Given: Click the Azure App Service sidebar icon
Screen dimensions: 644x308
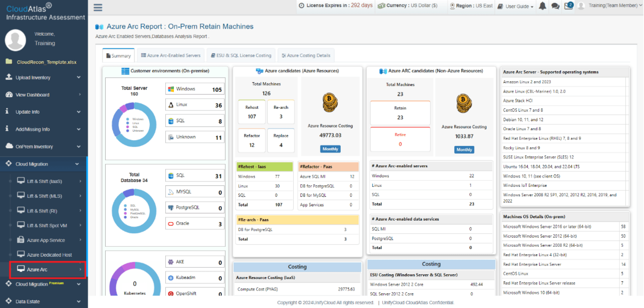Looking at the screenshot, I should pyautogui.click(x=21, y=240).
